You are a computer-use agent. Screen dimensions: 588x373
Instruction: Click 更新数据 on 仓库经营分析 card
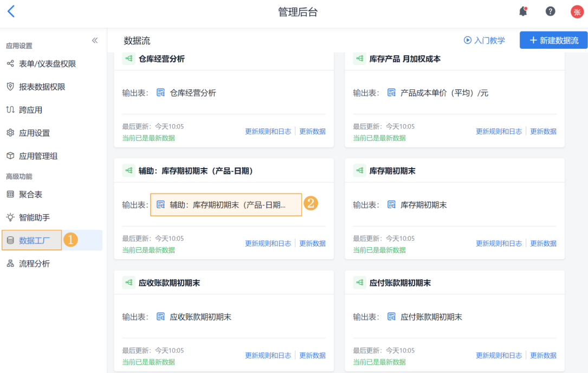click(x=313, y=131)
